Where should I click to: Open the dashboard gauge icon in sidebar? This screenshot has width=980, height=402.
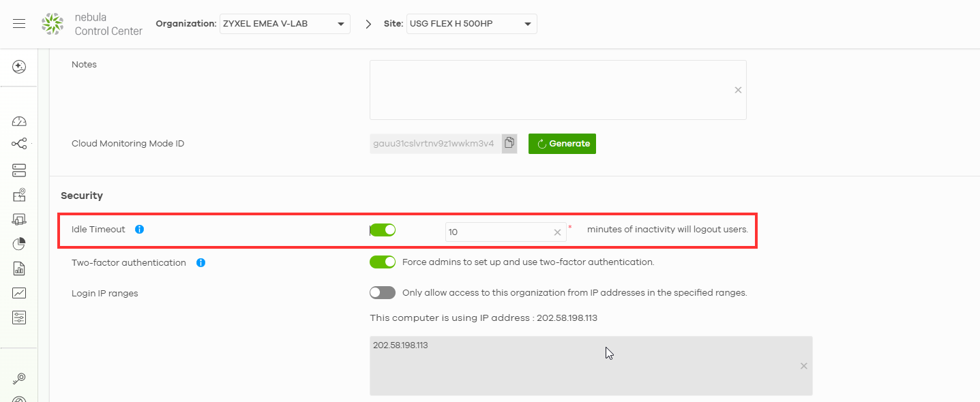coord(19,121)
